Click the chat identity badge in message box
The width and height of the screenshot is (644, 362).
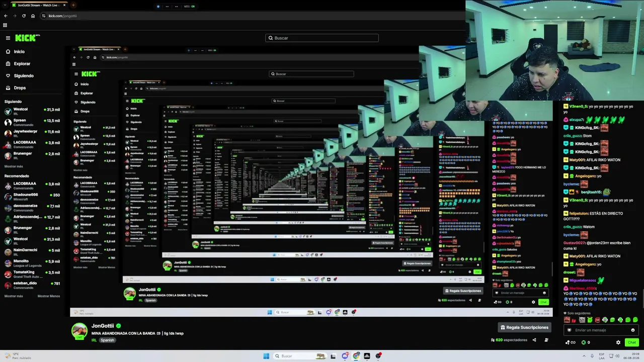570,330
